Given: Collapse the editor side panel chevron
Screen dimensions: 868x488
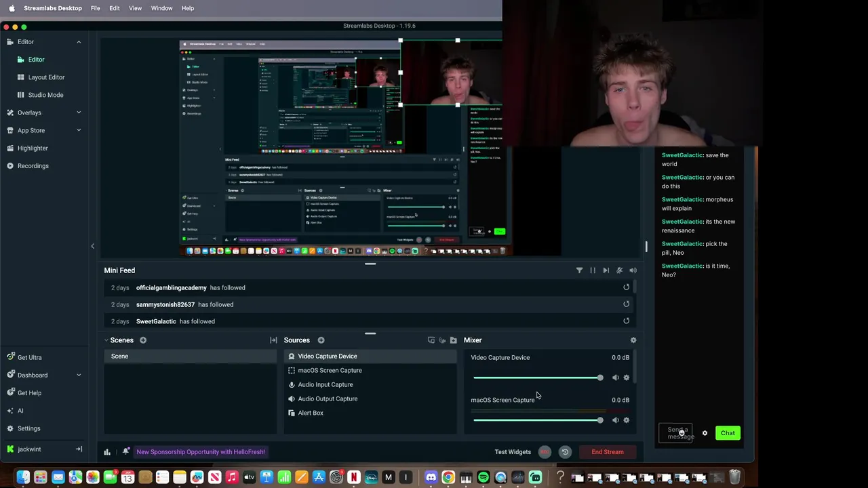Looking at the screenshot, I should 93,246.
